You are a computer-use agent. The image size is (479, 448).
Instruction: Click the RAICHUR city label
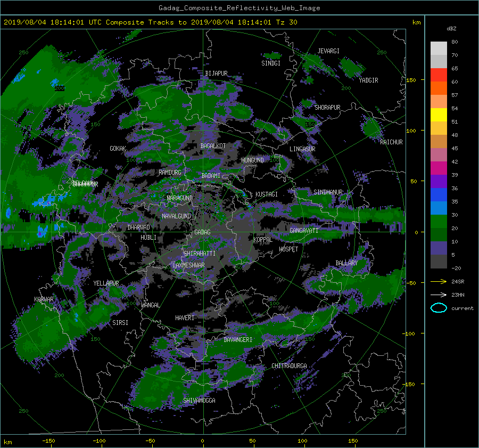point(391,142)
